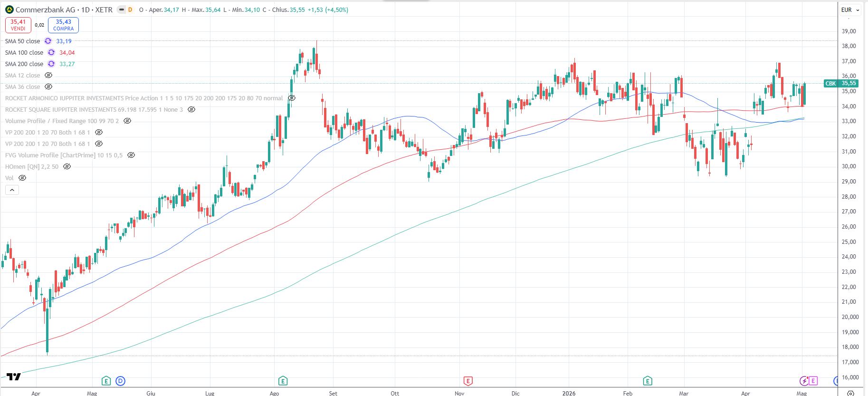The image size is (868, 396).
Task: Click the 16,000 price axis label
Action: (850, 377)
